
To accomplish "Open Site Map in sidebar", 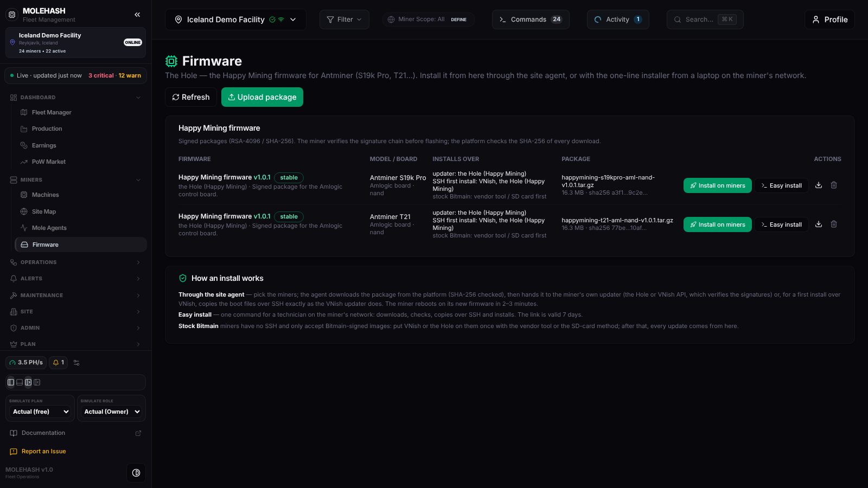I will click(81, 211).
